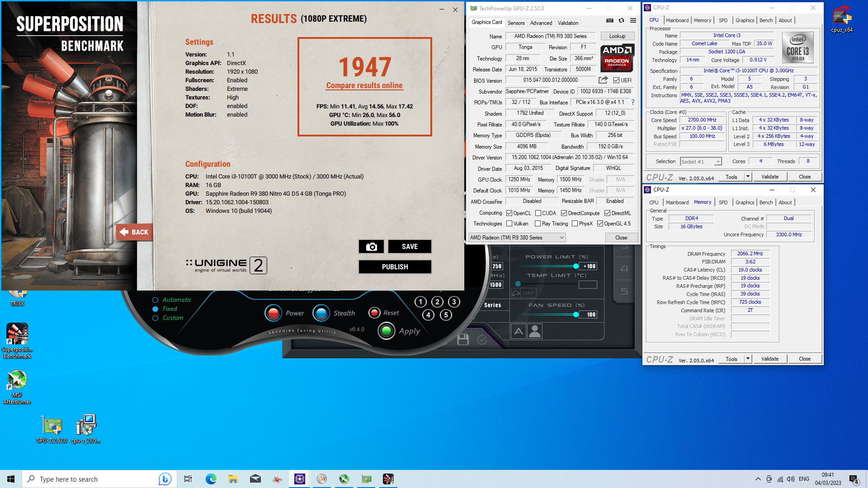This screenshot has width=868, height=488.
Task: Click the Afterburner user profile icon
Action: [x=535, y=331]
